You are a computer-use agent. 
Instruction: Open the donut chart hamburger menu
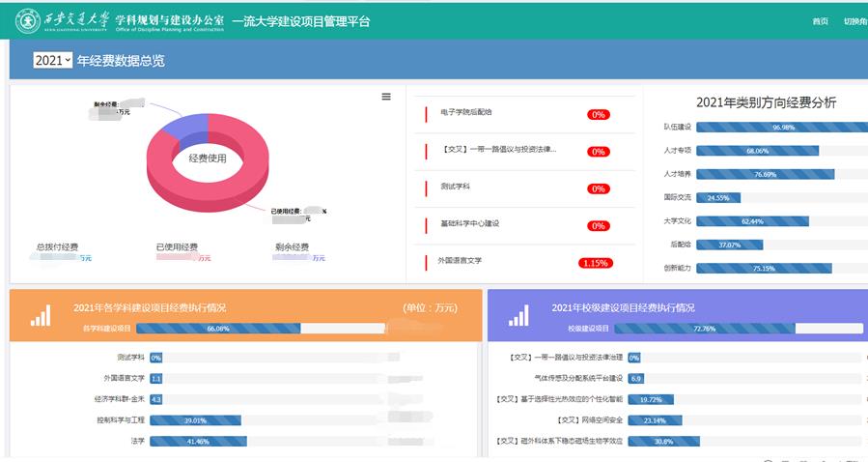pyautogui.click(x=386, y=97)
